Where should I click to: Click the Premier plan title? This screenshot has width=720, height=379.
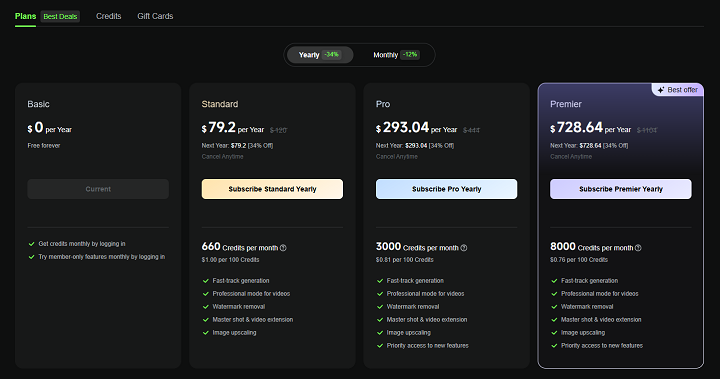pyautogui.click(x=566, y=104)
